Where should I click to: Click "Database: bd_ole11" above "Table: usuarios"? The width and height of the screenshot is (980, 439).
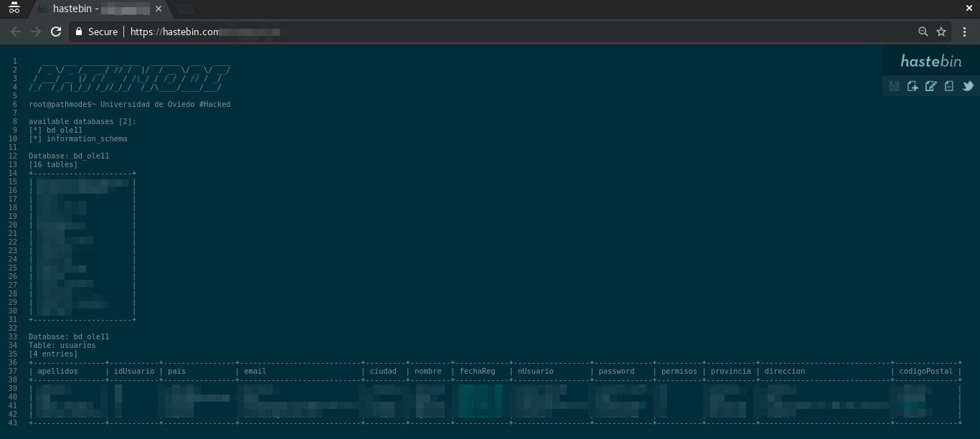coord(69,336)
